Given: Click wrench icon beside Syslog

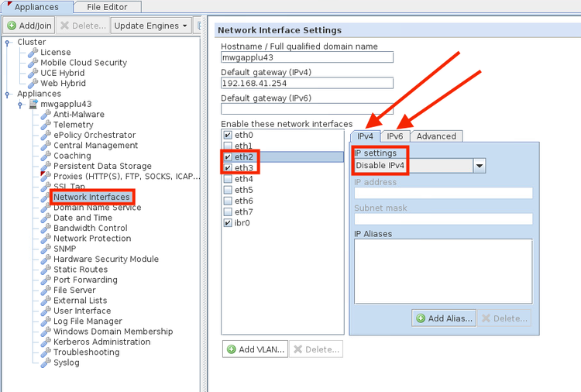Looking at the screenshot, I should [46, 363].
